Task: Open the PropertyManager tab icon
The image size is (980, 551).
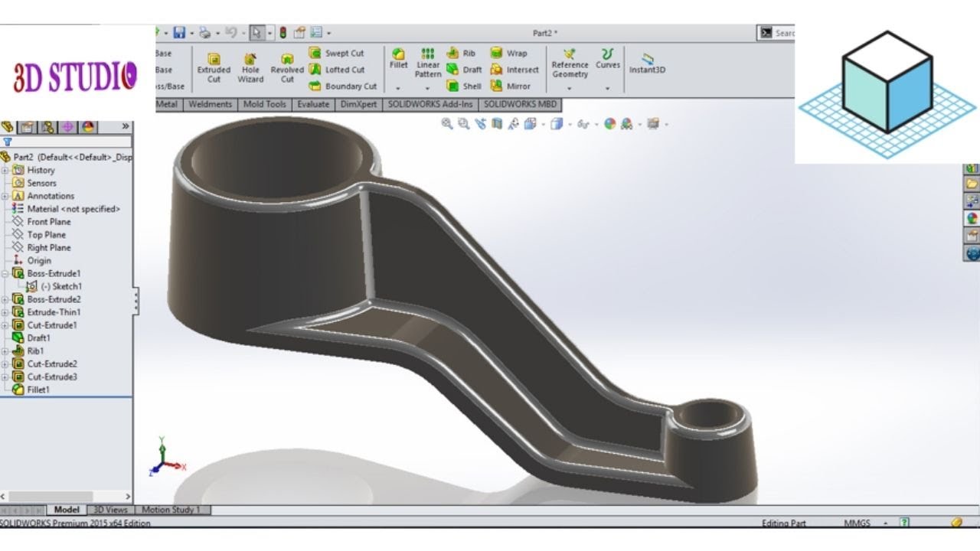Action: 28,127
